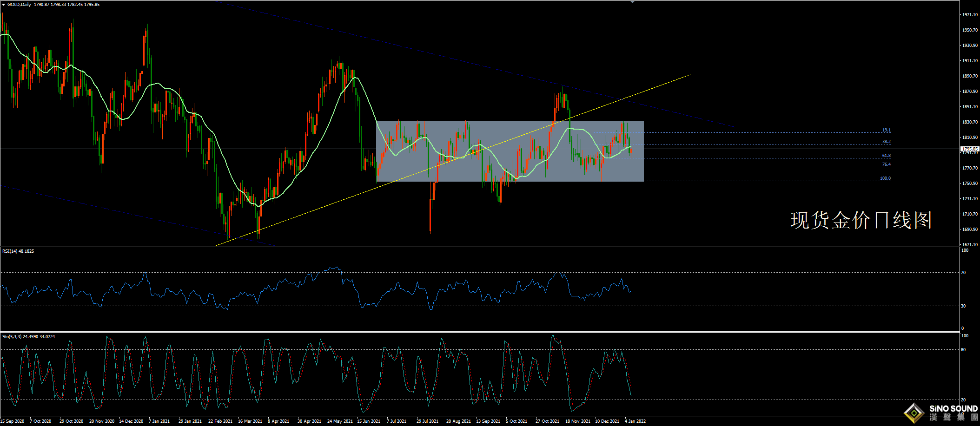Viewport: 980px width, 426px height.
Task: Click the Fibonacci 19.1 level label
Action: 887,131
